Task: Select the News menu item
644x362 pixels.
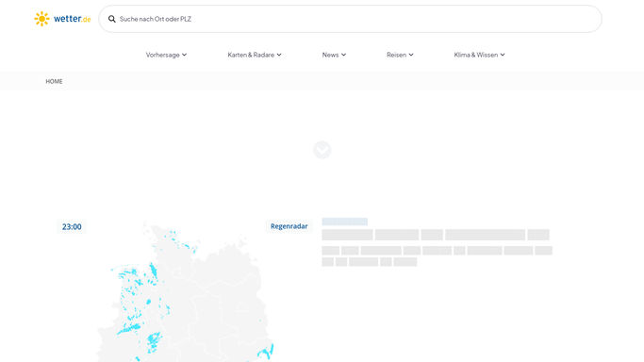Action: pos(334,55)
